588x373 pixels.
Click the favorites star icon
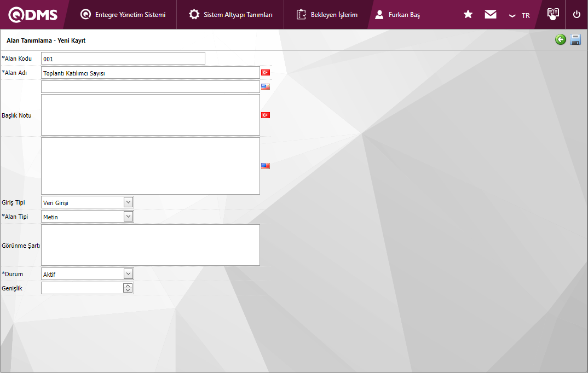(468, 14)
